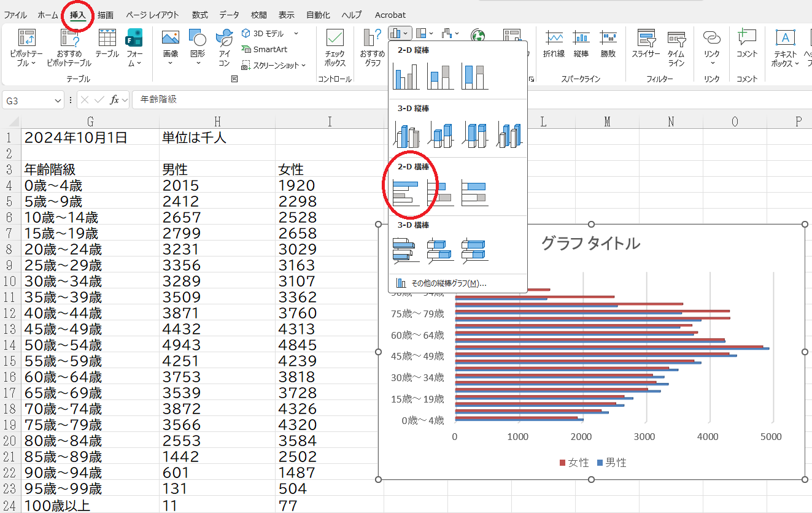Switch to the Data (データ) tab
Screen dimensions: 812x513
click(x=230, y=15)
